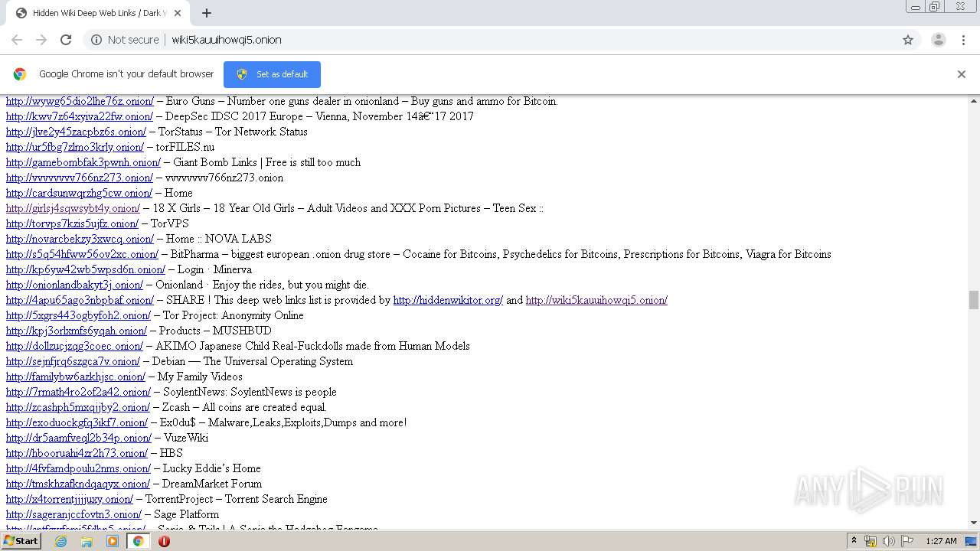Follow the x4torrentjjjjuxy.onion TorrentProject link

[x=70, y=499]
